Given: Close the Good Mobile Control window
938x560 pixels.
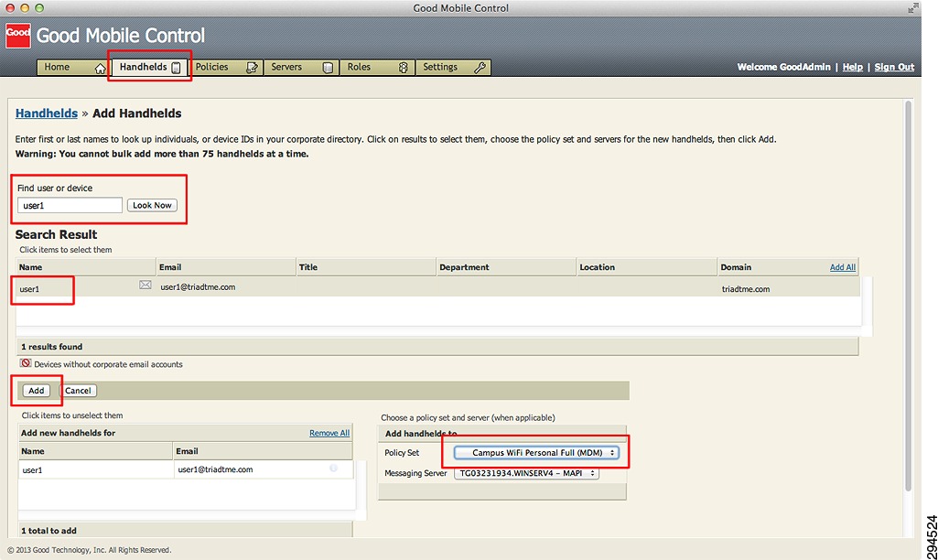Looking at the screenshot, I should click(x=10, y=7).
